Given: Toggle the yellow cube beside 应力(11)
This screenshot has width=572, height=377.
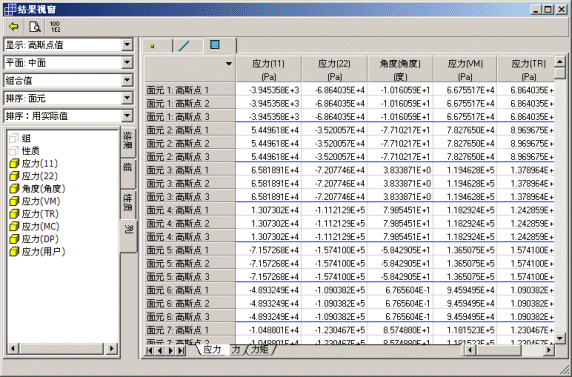Looking at the screenshot, I should (14, 163).
